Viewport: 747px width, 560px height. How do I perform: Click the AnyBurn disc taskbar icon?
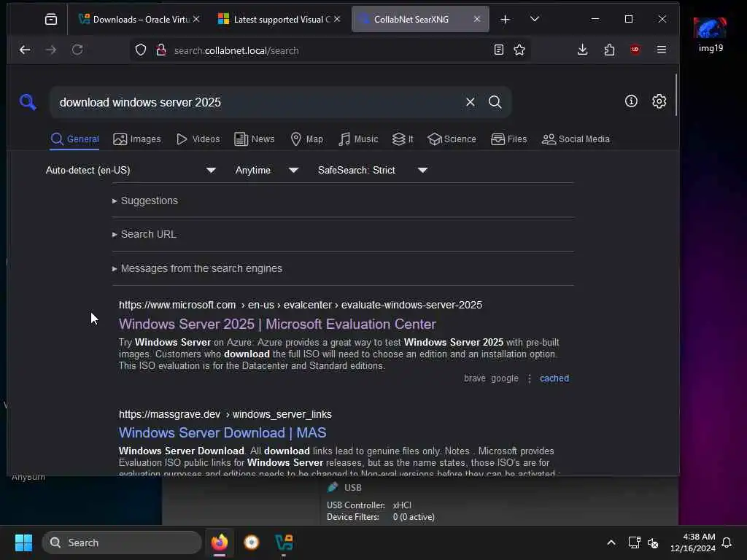pyautogui.click(x=251, y=542)
